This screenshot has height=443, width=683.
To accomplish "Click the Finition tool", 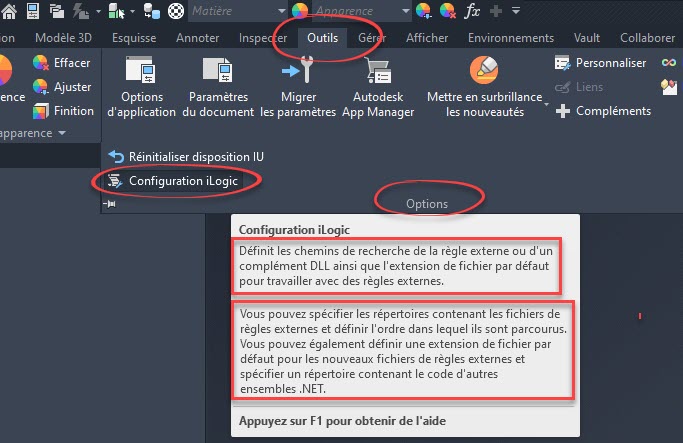I will (62, 111).
